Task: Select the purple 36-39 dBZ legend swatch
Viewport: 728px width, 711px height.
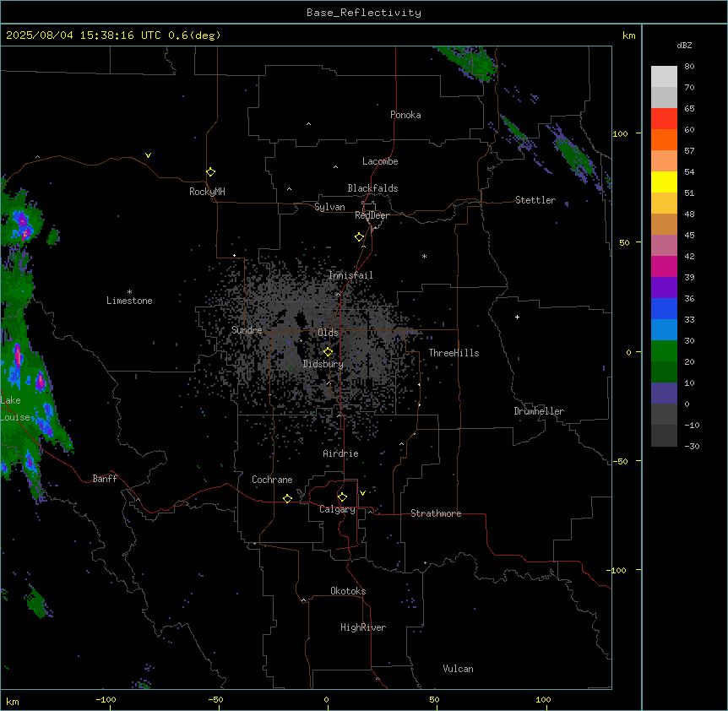Action: [664, 288]
